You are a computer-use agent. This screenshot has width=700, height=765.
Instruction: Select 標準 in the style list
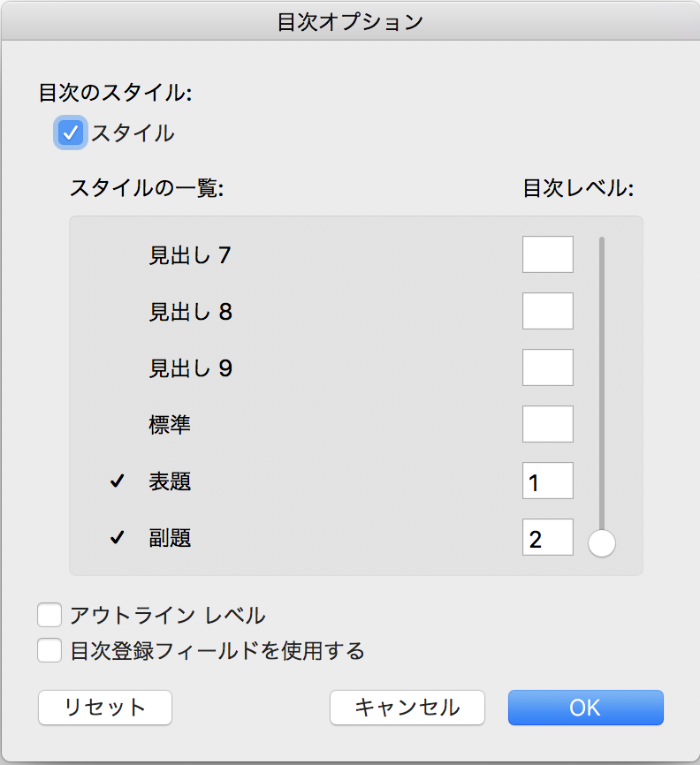point(170,425)
